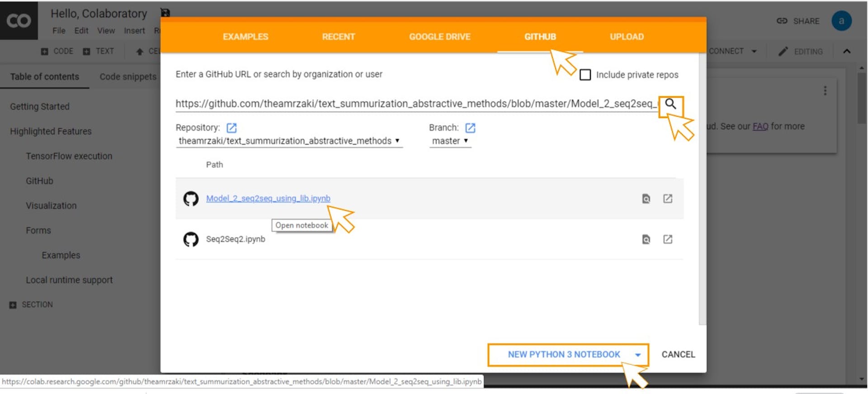Open the Model_2_seq2seq_using_lib.ipynb link
Screen dimensions: 868x394
[268, 199]
